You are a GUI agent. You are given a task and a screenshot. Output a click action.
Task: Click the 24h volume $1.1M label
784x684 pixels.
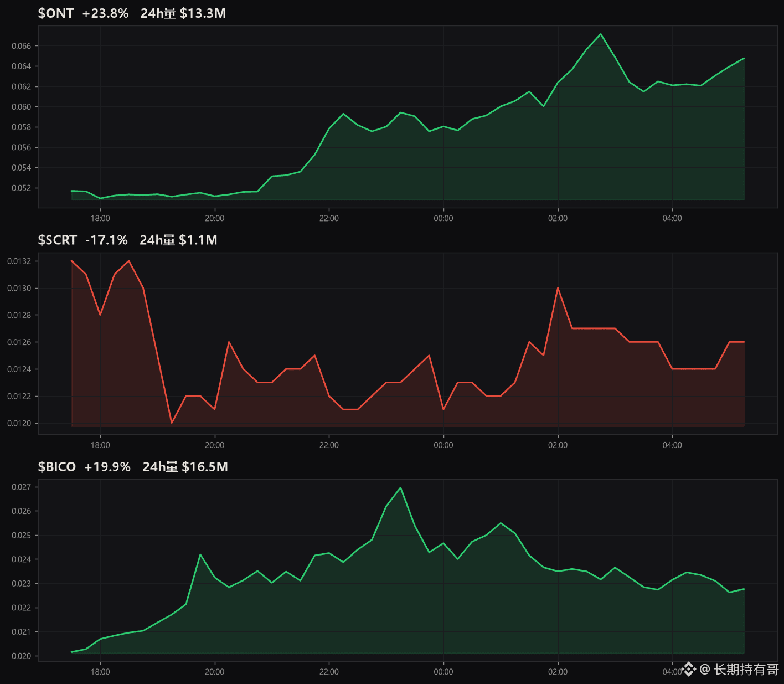click(178, 240)
